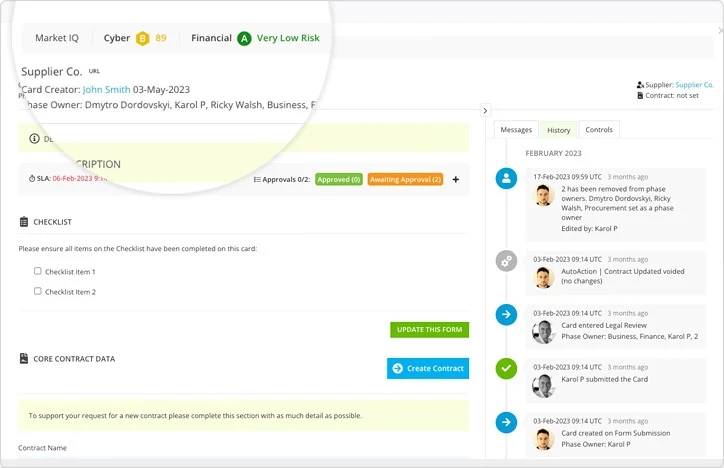Click the avatar in the 'Card entered Legal Review' entry
The width and height of the screenshot is (724, 468).
point(544,332)
